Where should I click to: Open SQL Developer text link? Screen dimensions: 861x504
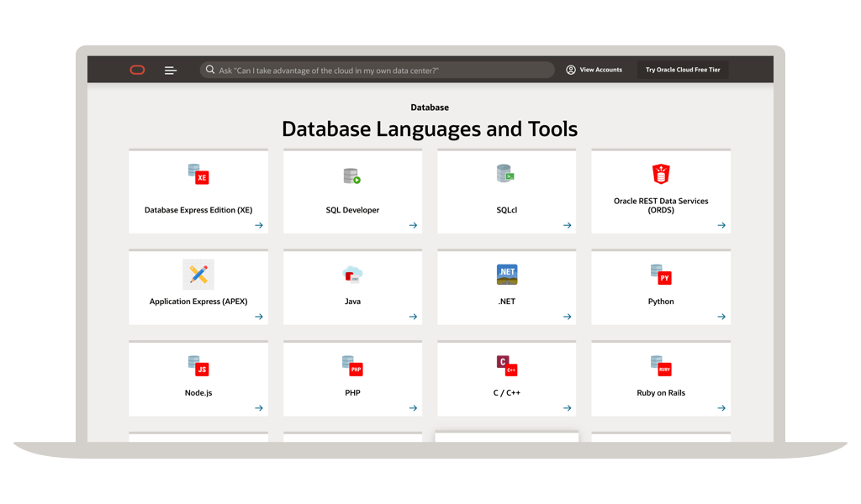[352, 210]
